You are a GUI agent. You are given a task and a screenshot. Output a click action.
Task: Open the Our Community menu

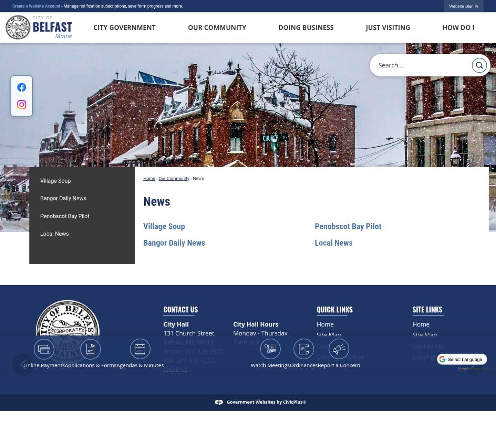[217, 28]
